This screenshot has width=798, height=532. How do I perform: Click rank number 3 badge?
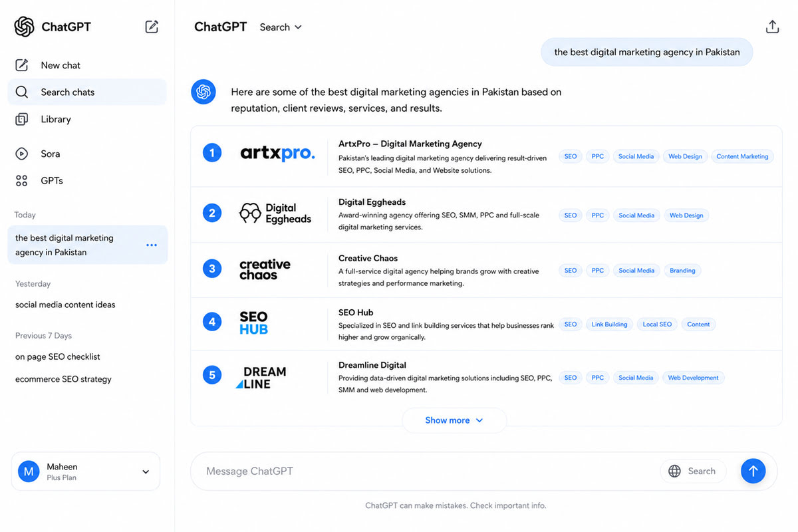click(212, 269)
